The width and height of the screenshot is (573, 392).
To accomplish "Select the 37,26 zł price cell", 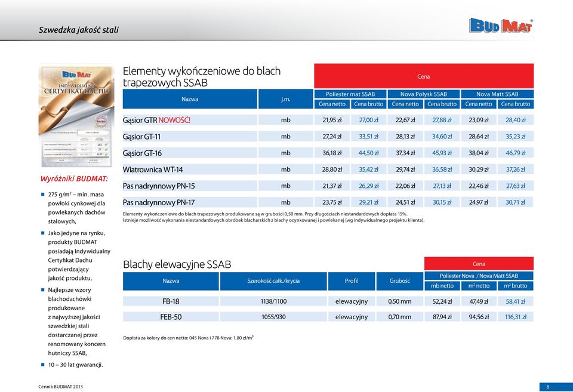I will click(x=515, y=169).
